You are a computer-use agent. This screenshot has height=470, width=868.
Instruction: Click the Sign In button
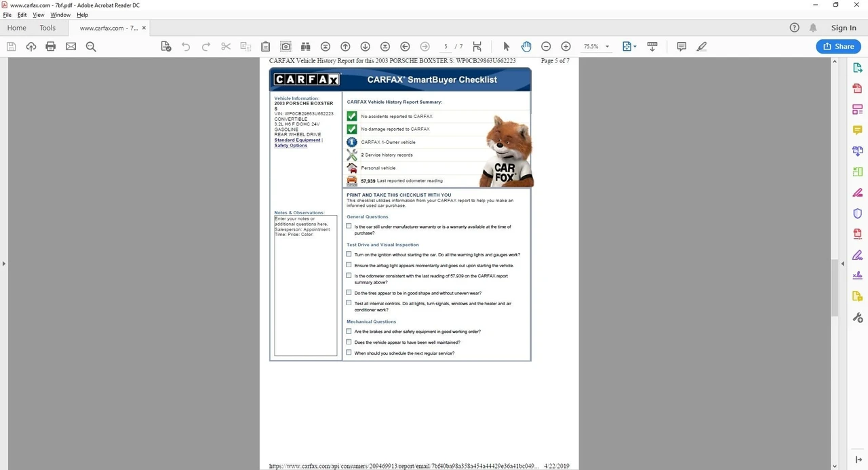[844, 28]
